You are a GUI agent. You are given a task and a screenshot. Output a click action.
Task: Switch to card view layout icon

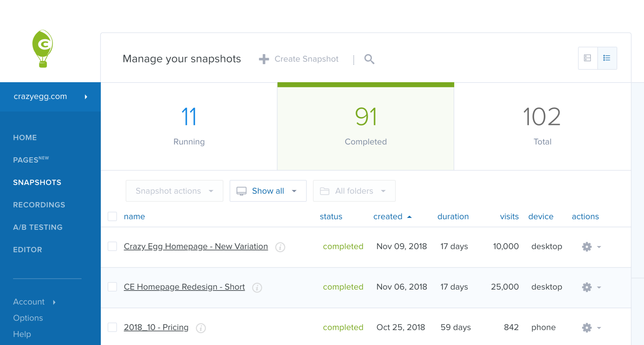[588, 58]
